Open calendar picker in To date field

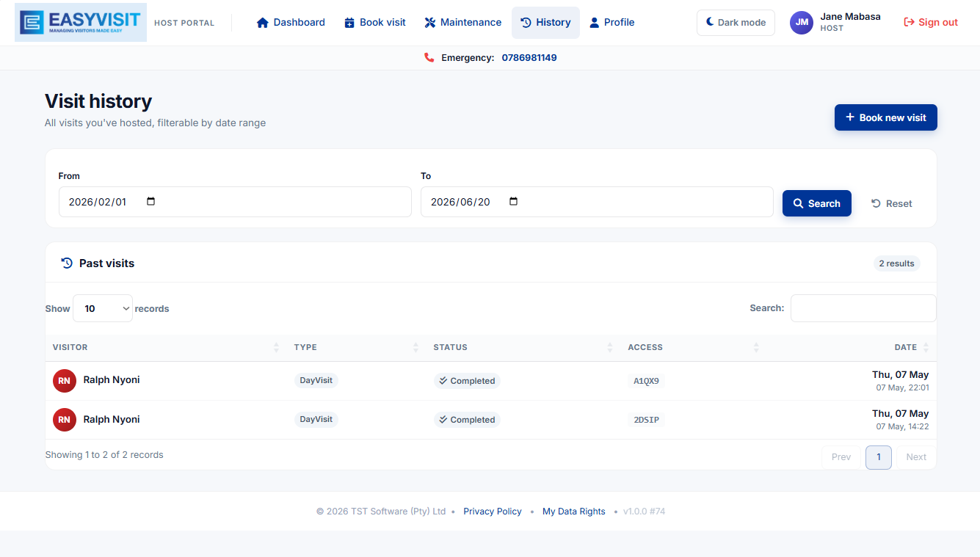[x=513, y=202]
